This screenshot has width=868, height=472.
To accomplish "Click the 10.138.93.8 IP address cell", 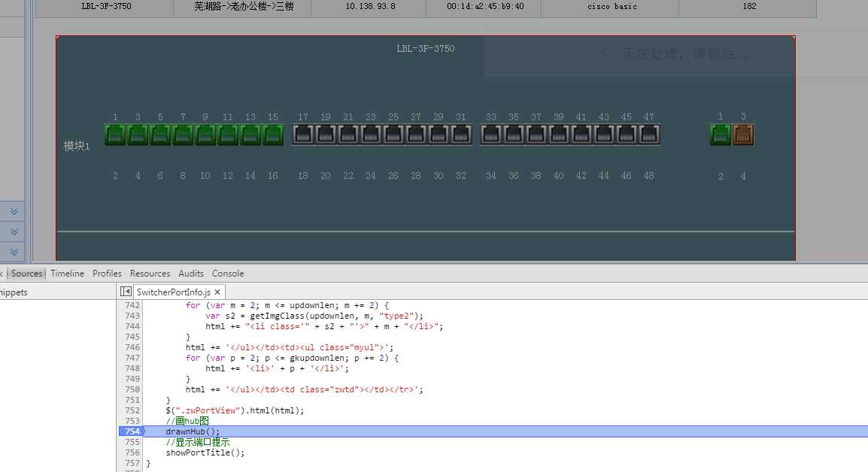I will pos(370,7).
